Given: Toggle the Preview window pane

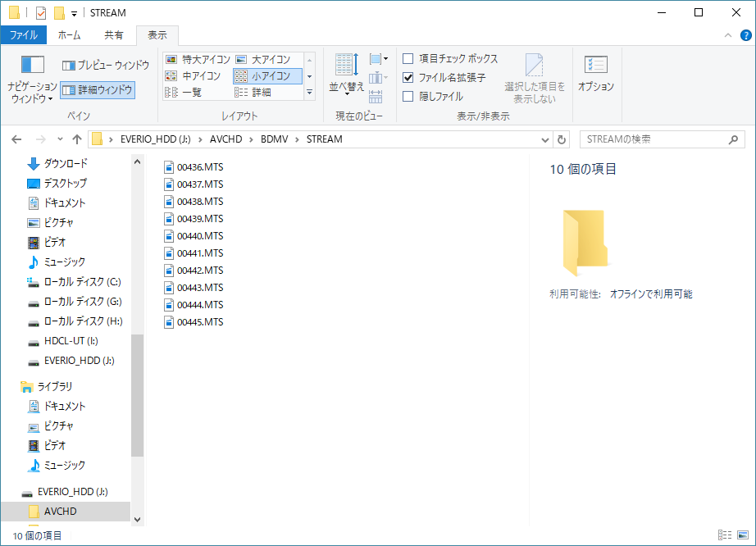Looking at the screenshot, I should click(106, 65).
